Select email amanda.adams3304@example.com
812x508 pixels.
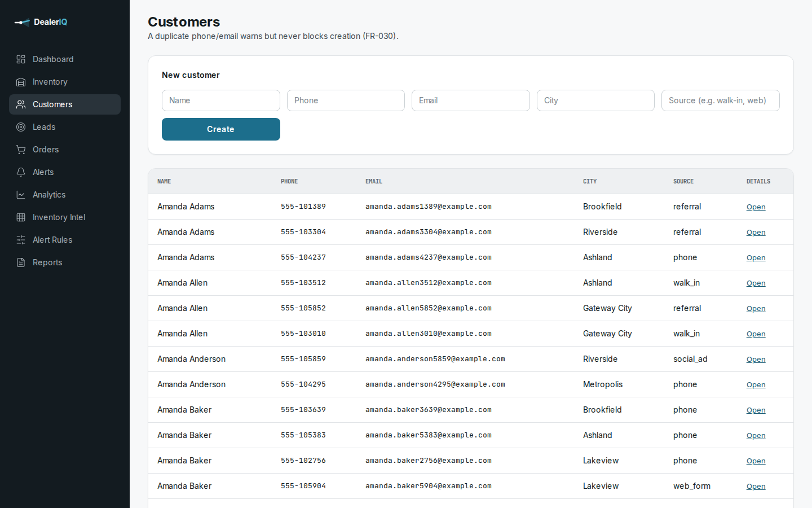pos(429,232)
